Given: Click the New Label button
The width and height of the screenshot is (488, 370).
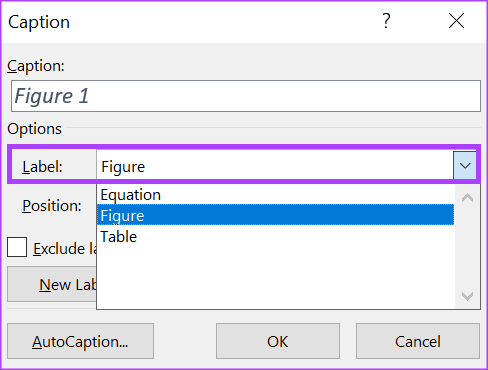Looking at the screenshot, I should coord(52,284).
